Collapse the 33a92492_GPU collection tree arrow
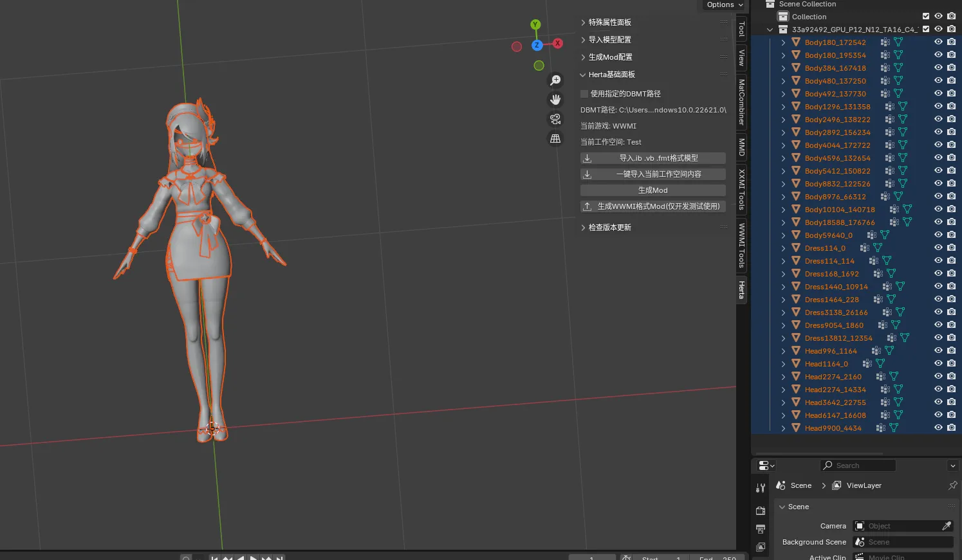The image size is (962, 560). click(770, 30)
